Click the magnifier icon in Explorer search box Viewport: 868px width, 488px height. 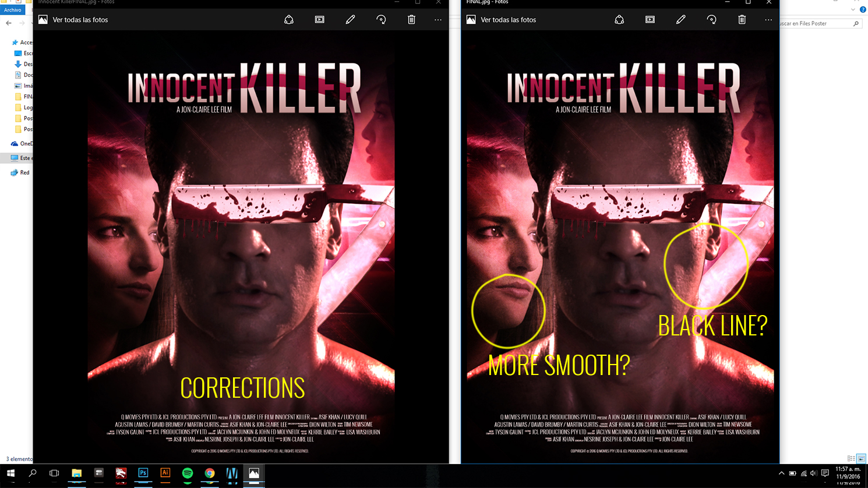tap(856, 23)
